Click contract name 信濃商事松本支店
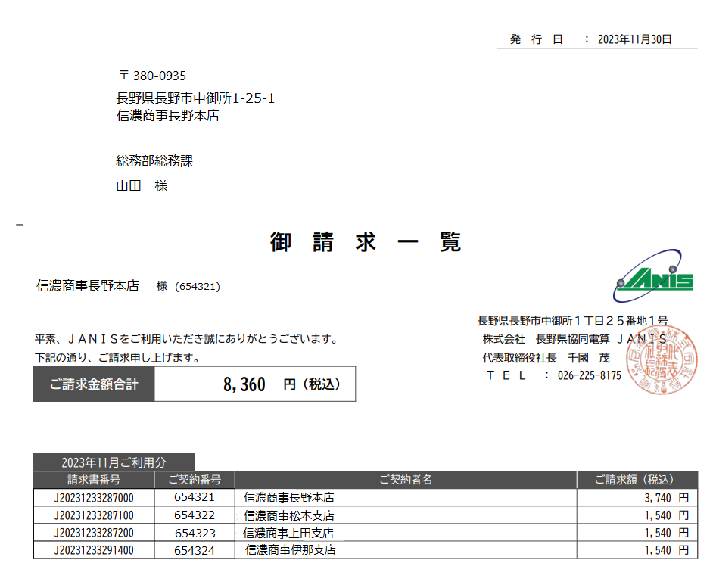Screen dimensions: 713x588 289,515
